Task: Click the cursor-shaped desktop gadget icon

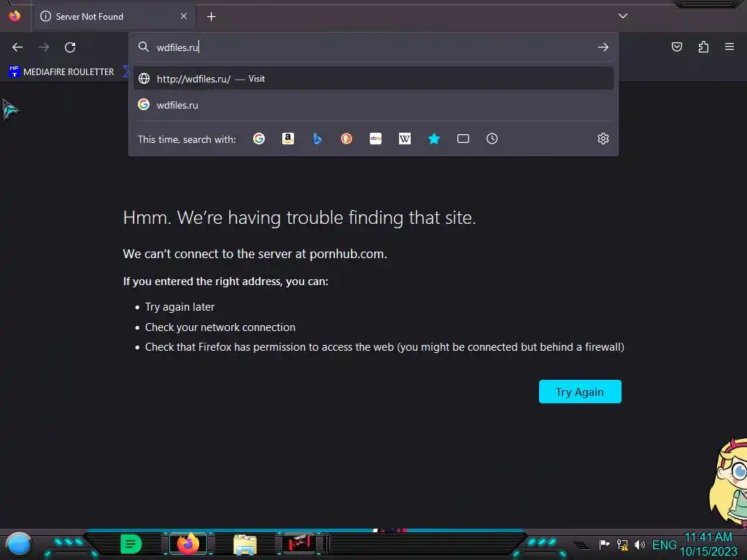Action: pyautogui.click(x=10, y=109)
